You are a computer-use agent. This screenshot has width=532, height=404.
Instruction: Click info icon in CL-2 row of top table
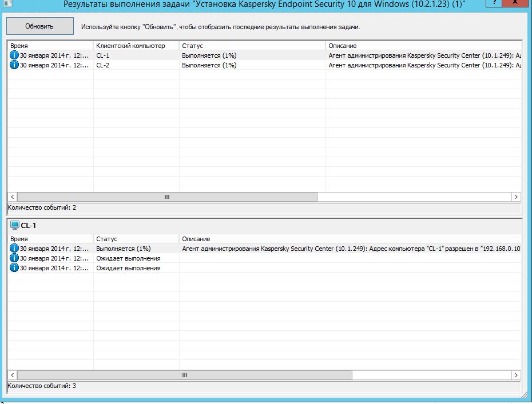(x=14, y=65)
